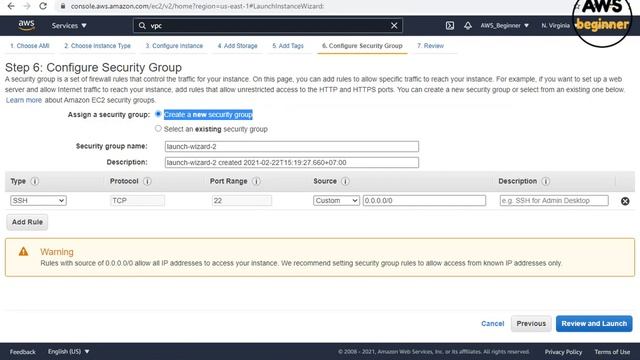Show info for Port Range column
640x360 pixels.
tap(256, 181)
